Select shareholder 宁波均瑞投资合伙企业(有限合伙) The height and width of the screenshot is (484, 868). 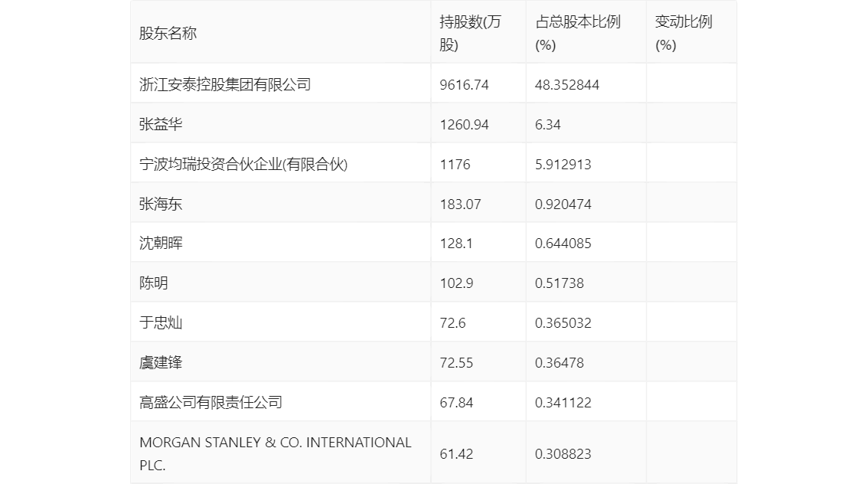coord(243,165)
